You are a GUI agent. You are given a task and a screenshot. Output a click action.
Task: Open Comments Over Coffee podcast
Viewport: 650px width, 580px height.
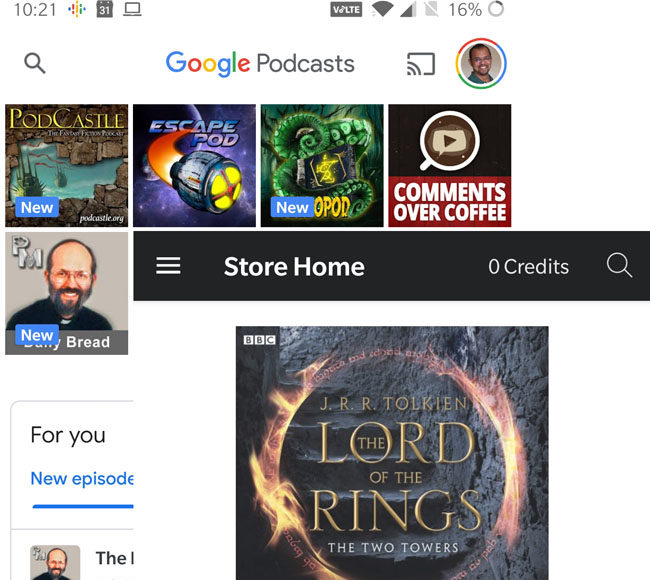pyautogui.click(x=449, y=165)
